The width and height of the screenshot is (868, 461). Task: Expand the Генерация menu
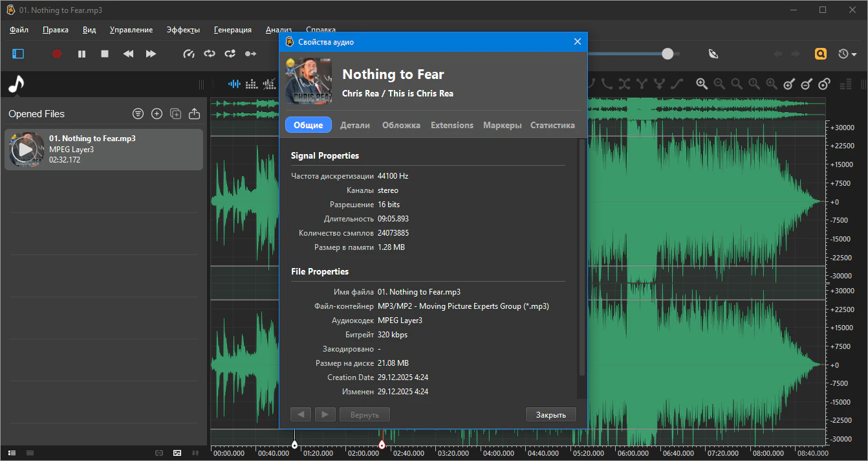coord(232,30)
